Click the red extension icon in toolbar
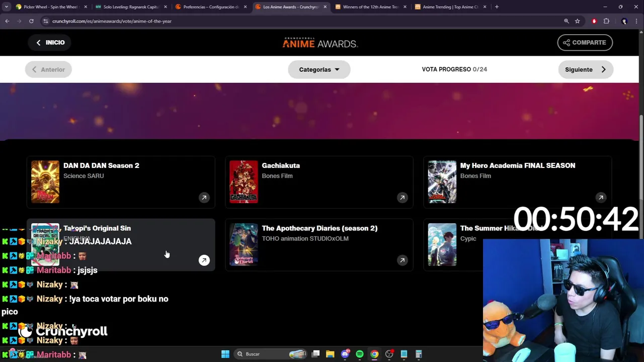Image resolution: width=644 pixels, height=362 pixels. tap(594, 21)
